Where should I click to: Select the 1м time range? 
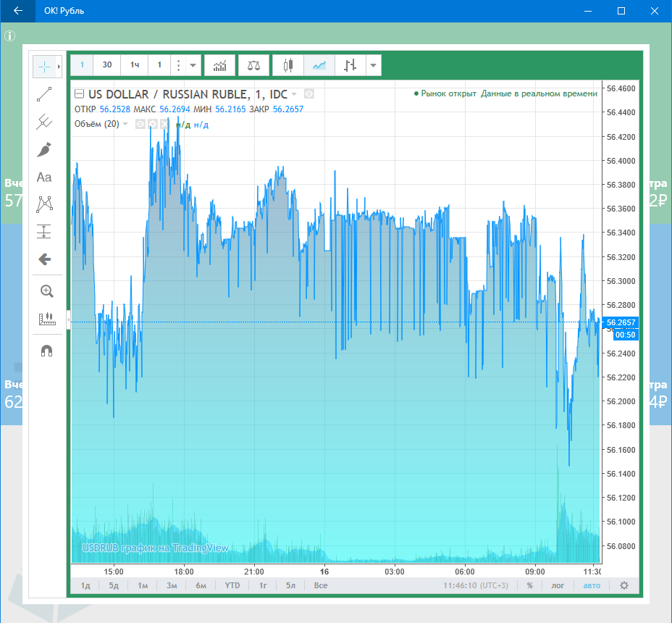tap(143, 585)
